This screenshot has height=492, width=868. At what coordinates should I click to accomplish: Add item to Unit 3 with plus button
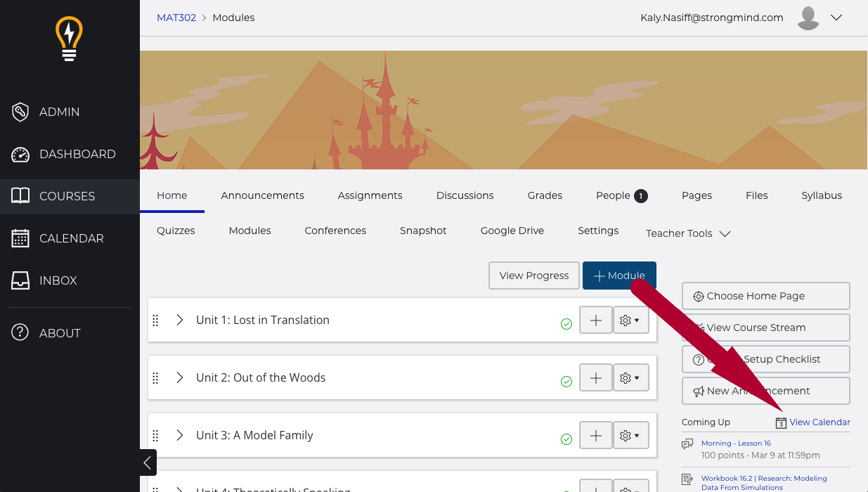coord(595,436)
